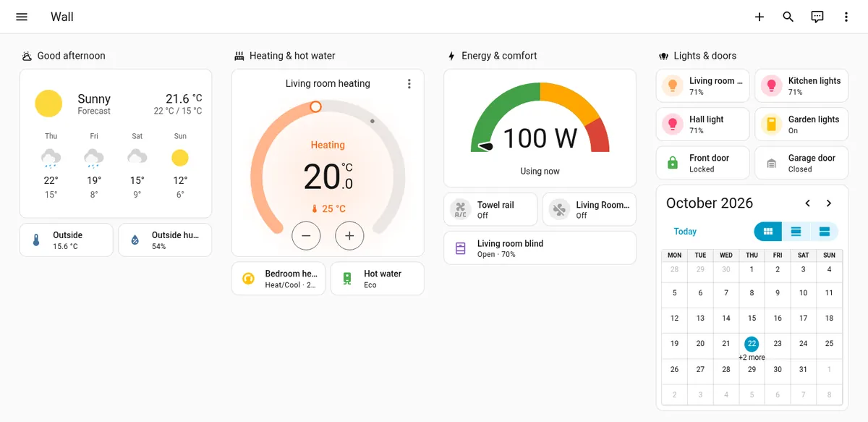This screenshot has width=868, height=422.
Task: Open the '+2 more' events link
Action: click(x=752, y=358)
